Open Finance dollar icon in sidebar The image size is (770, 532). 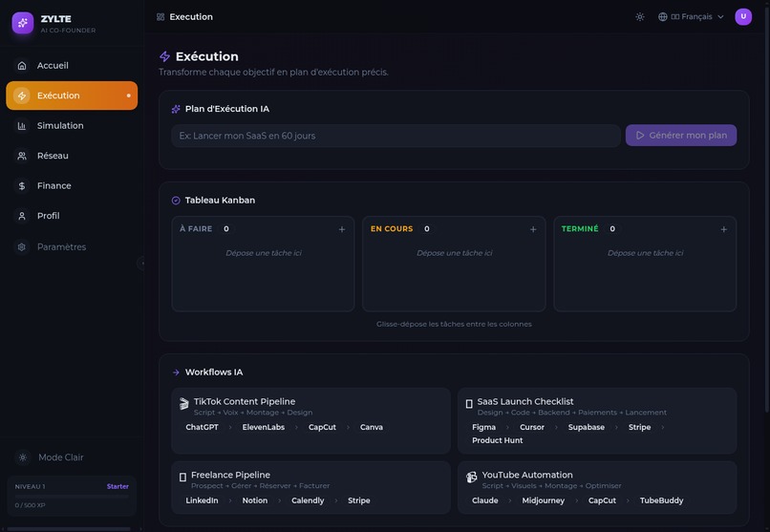(22, 185)
